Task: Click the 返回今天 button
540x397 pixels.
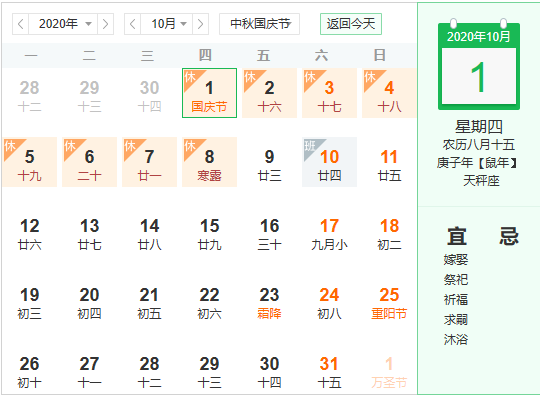Action: [351, 24]
